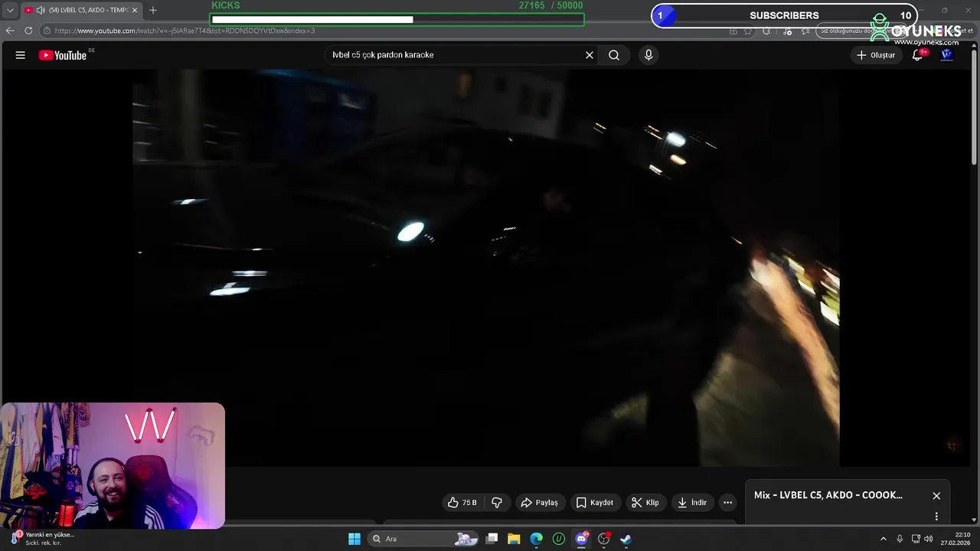This screenshot has width=980, height=551.
Task: Create a clip with Klip button
Action: [645, 503]
